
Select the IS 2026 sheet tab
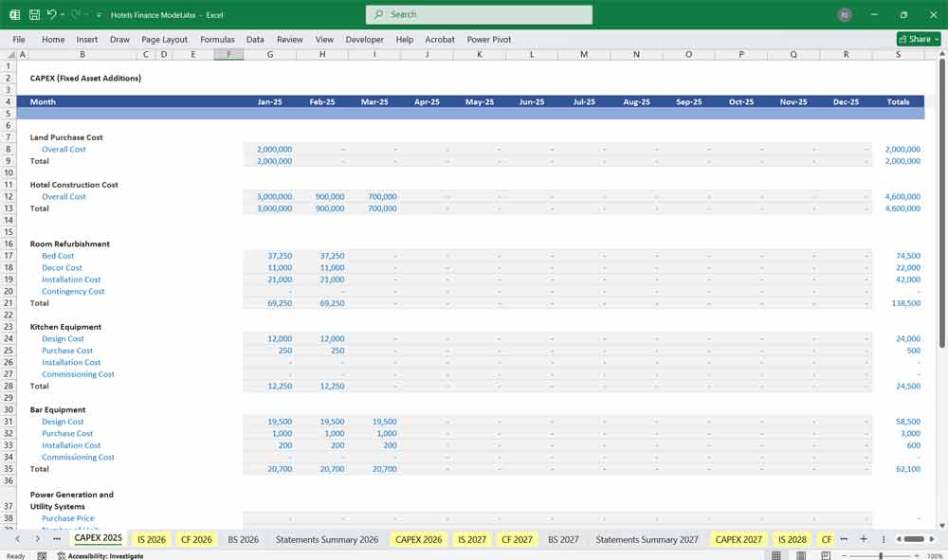coord(150,538)
